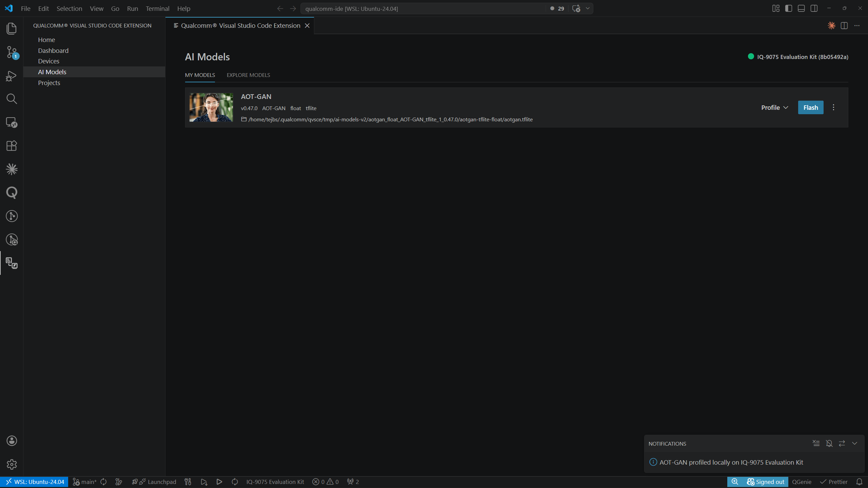Close the Qualcomm Visual Studio Code Extension tab
The height and width of the screenshot is (488, 868).
click(307, 26)
